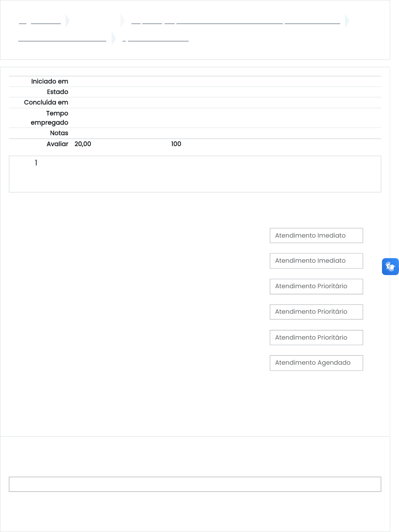Open the Atendimento Agendado dropdown

(x=316, y=363)
